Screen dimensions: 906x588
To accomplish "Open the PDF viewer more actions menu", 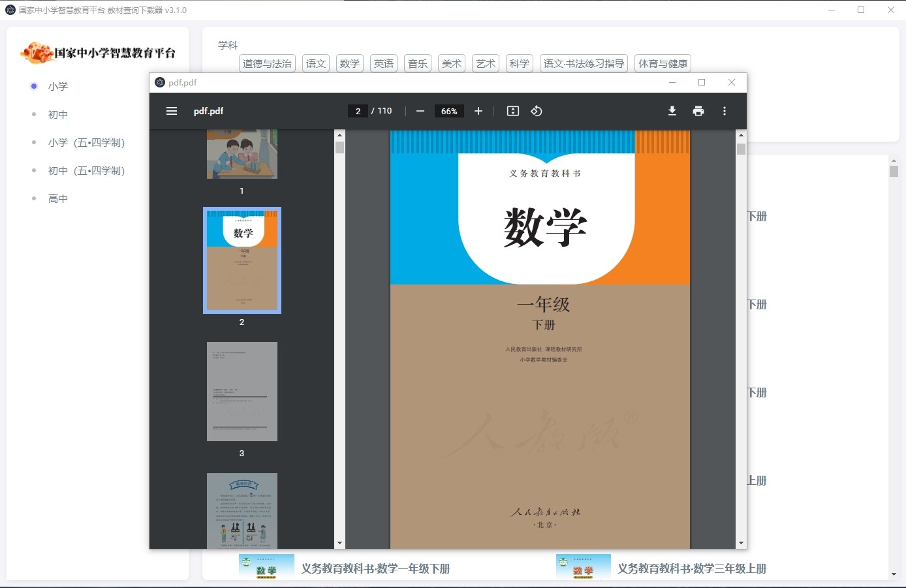I will (725, 111).
